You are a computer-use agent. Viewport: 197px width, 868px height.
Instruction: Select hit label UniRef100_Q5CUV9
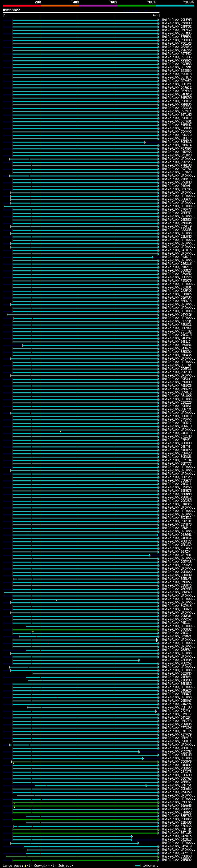tap(177, 761)
